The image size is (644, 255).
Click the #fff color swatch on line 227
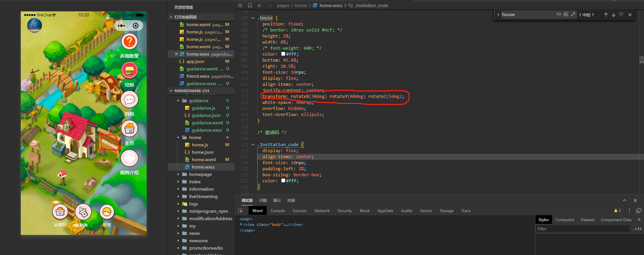283,181
